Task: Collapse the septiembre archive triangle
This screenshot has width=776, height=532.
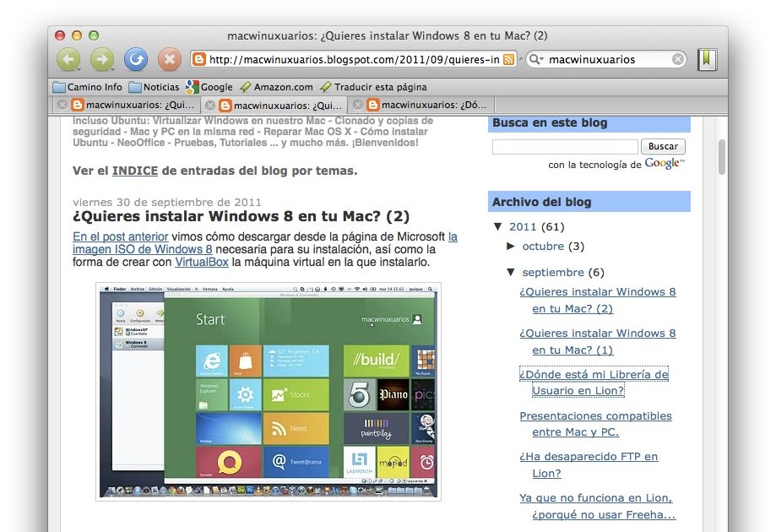Action: (511, 272)
